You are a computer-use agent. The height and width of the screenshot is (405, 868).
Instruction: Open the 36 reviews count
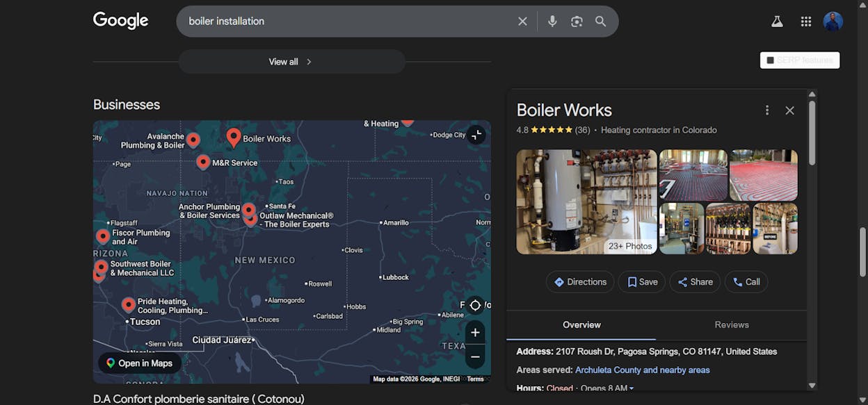click(582, 130)
